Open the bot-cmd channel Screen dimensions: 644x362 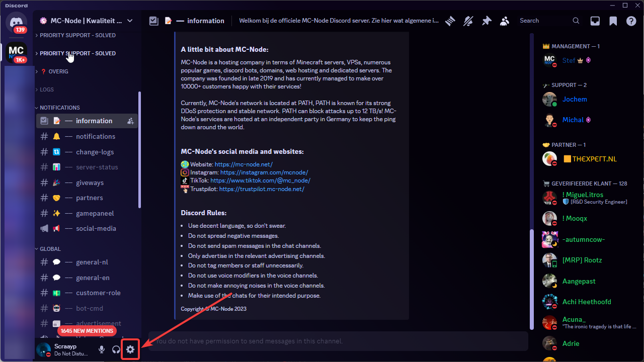(87, 308)
